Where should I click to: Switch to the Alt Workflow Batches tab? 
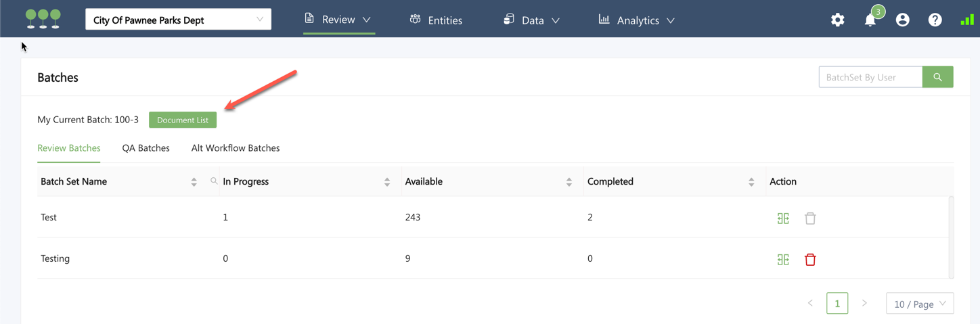(x=235, y=148)
